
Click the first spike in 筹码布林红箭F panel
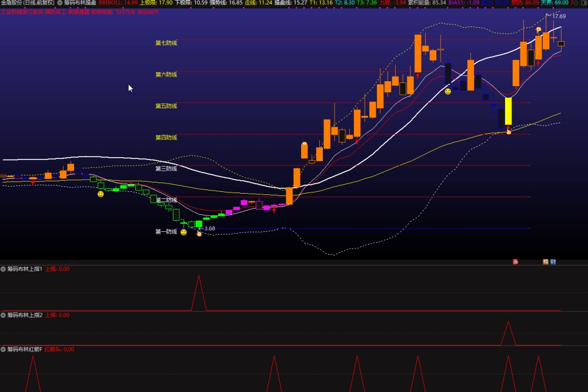33,357
